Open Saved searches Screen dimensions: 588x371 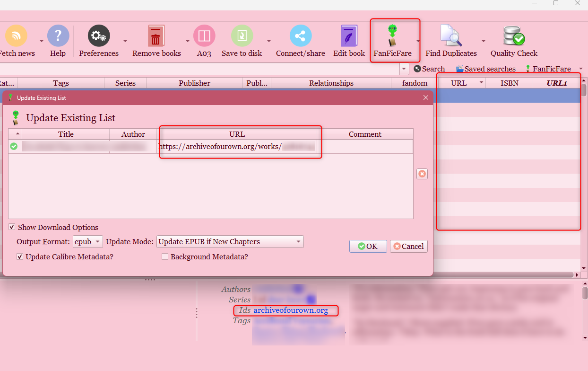tap(485, 69)
